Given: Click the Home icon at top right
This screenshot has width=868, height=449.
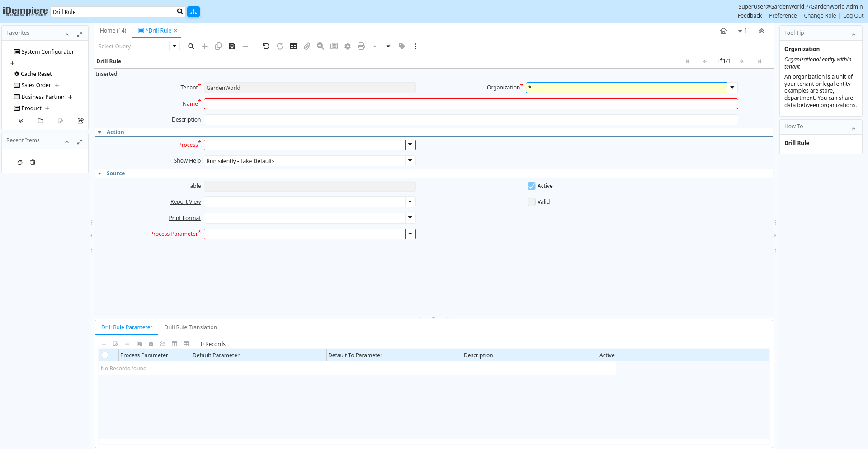Looking at the screenshot, I should coord(723,31).
